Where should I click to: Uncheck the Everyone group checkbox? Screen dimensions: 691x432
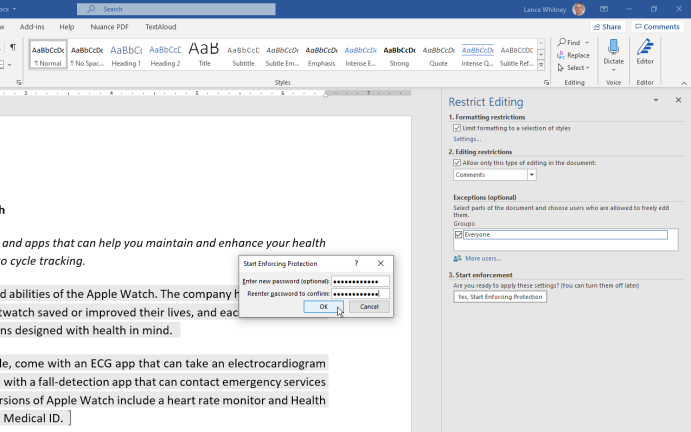(458, 235)
